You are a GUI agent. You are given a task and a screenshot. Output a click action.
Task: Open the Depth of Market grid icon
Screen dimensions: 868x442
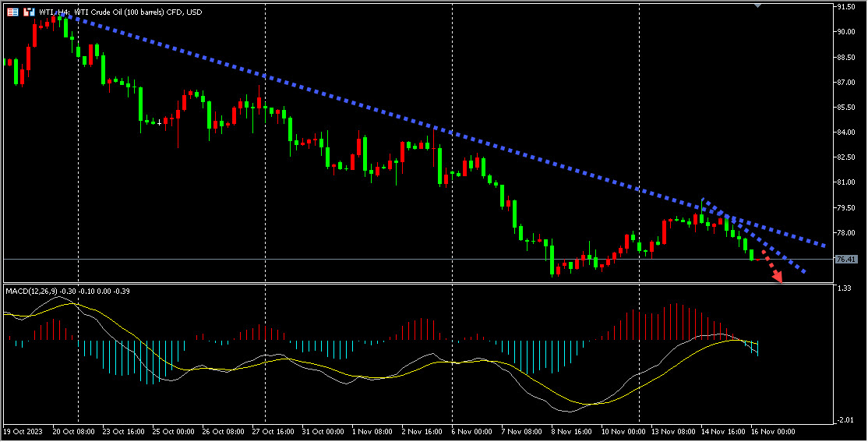[x=12, y=12]
